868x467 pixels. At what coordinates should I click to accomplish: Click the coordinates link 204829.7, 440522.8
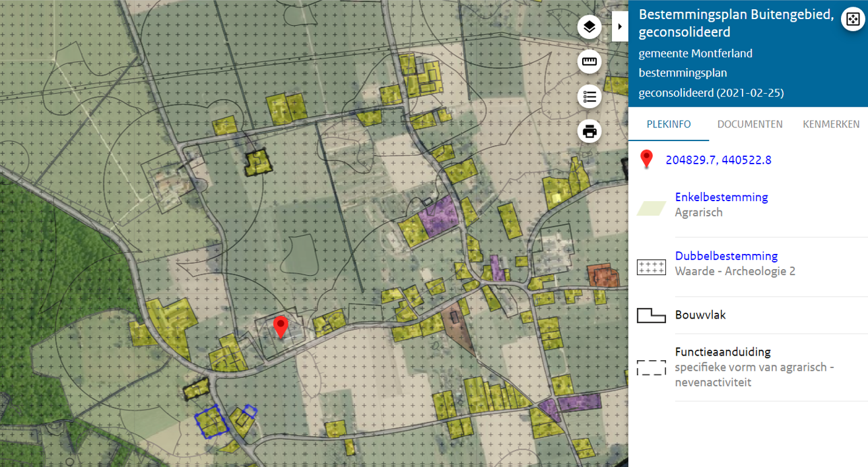(x=718, y=160)
